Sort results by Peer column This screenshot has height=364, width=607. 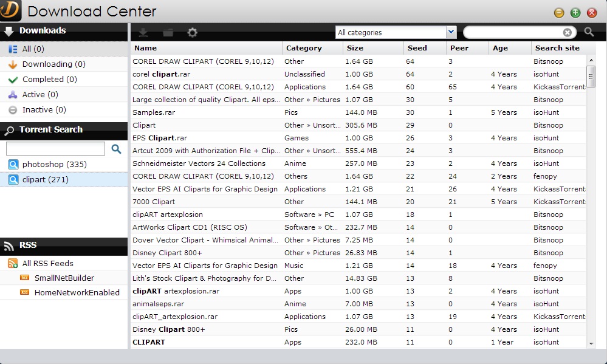(467, 48)
